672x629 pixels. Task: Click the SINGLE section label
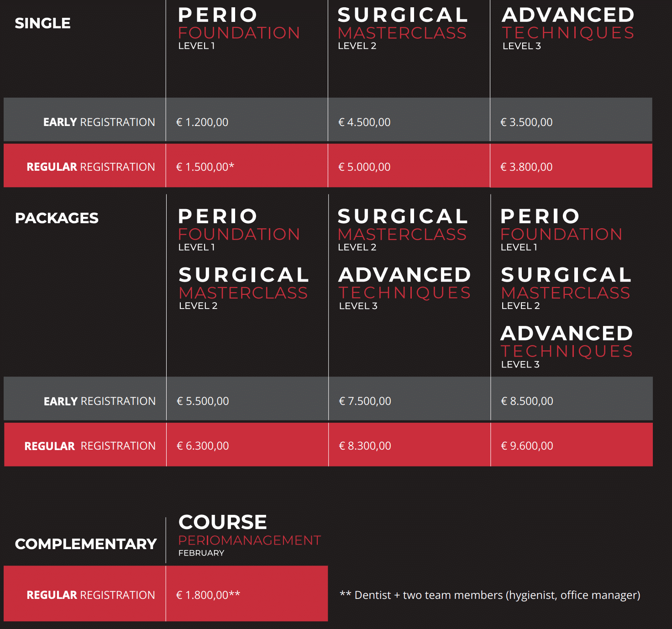[x=42, y=23]
